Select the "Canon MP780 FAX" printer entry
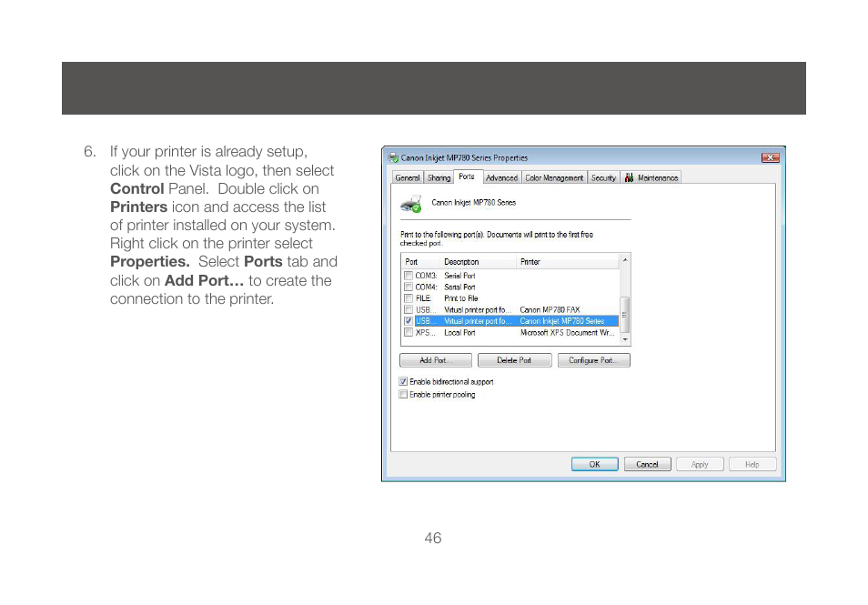 [x=550, y=310]
